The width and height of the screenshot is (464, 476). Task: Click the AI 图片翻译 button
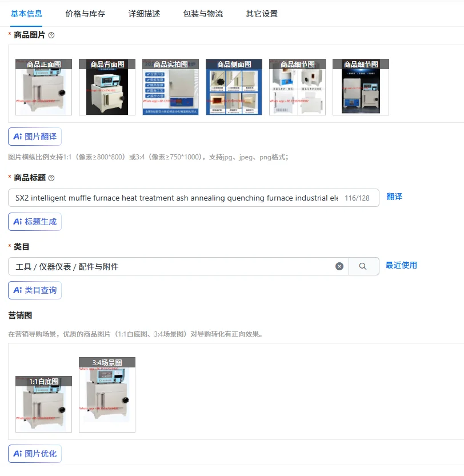tap(35, 137)
